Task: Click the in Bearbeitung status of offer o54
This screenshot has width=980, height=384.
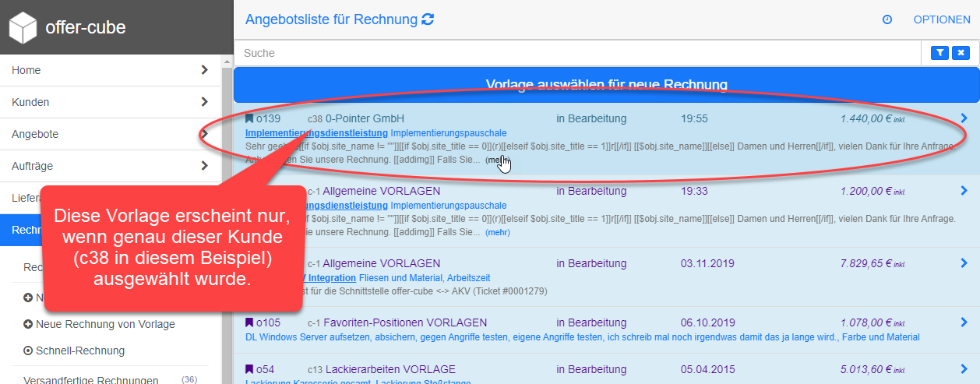Action: click(591, 369)
